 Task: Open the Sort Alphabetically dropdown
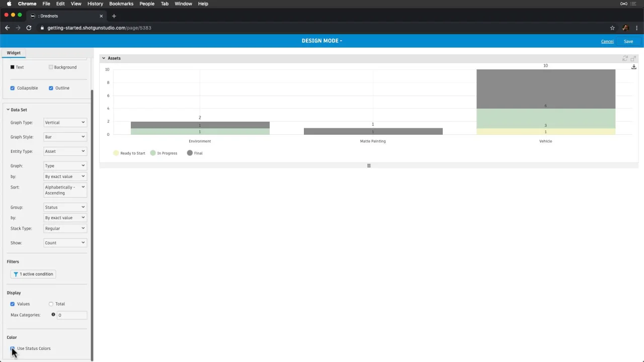point(65,190)
